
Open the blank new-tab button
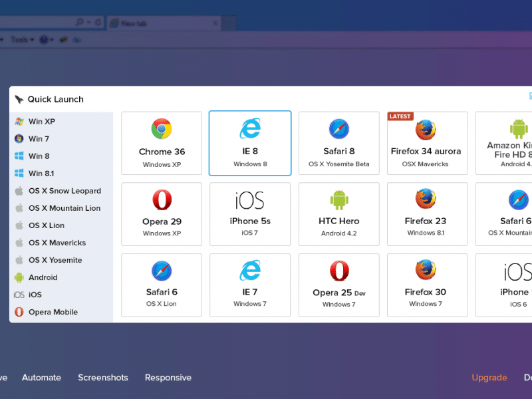(229, 23)
